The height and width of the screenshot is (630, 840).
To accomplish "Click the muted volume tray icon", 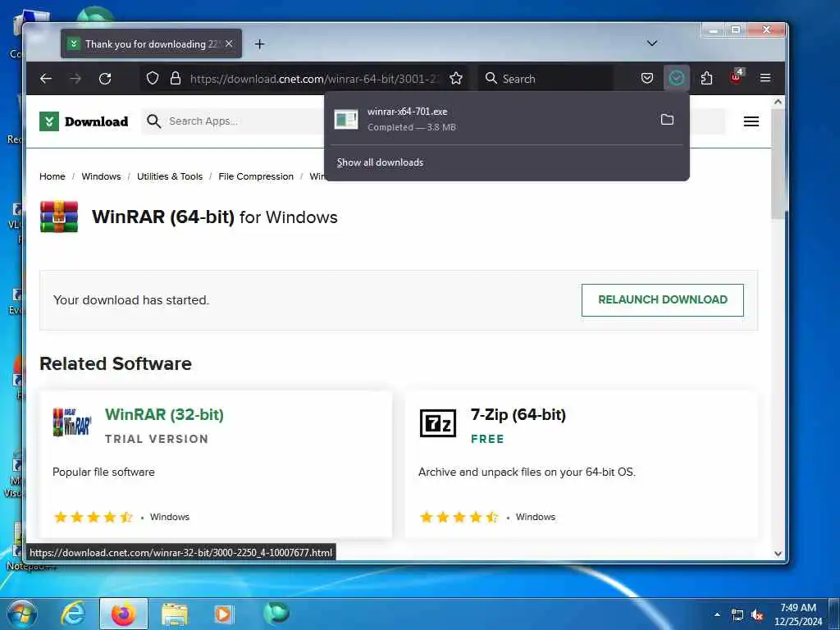I will coord(757,615).
